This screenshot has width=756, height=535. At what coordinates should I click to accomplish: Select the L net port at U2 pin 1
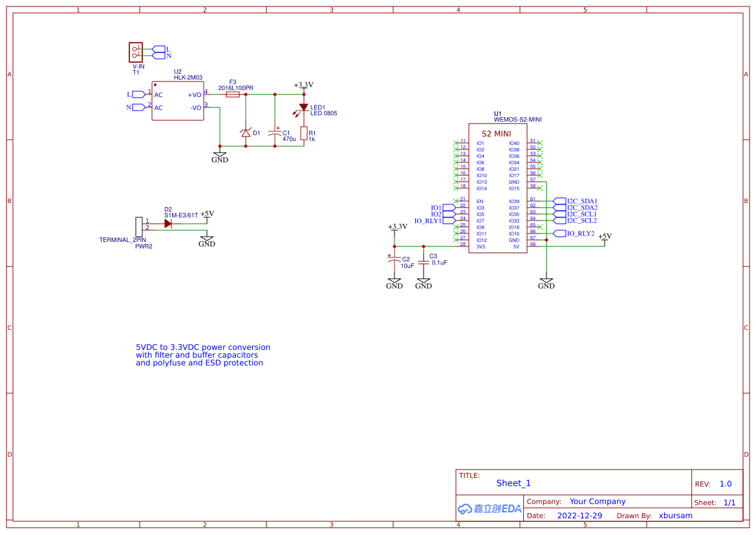pyautogui.click(x=136, y=94)
